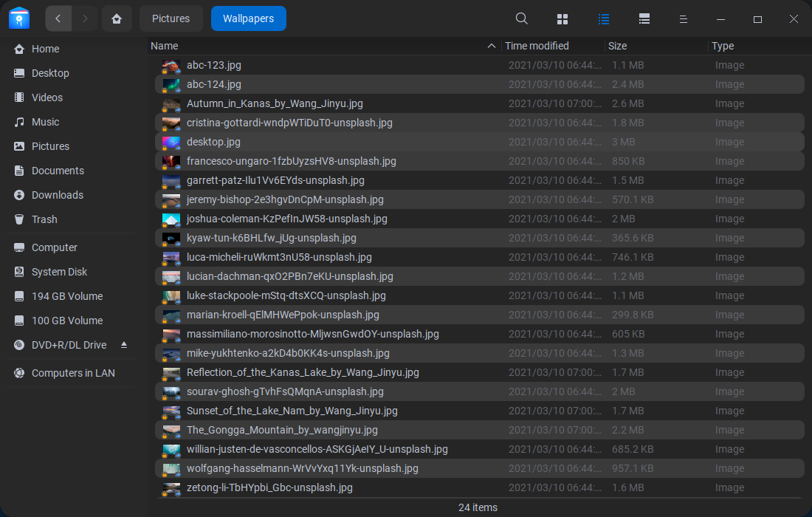Toggle the Name column sort order
This screenshot has width=812, height=517.
pyautogui.click(x=164, y=46)
